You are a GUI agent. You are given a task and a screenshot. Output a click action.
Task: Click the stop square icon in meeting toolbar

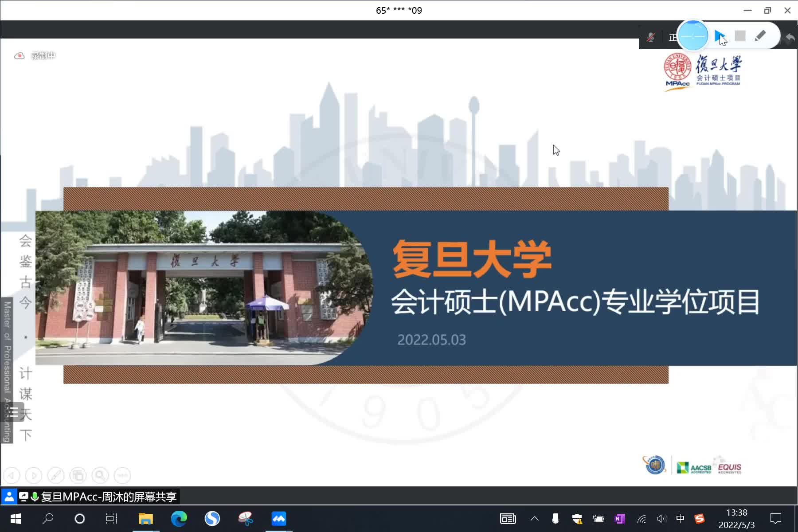739,35
